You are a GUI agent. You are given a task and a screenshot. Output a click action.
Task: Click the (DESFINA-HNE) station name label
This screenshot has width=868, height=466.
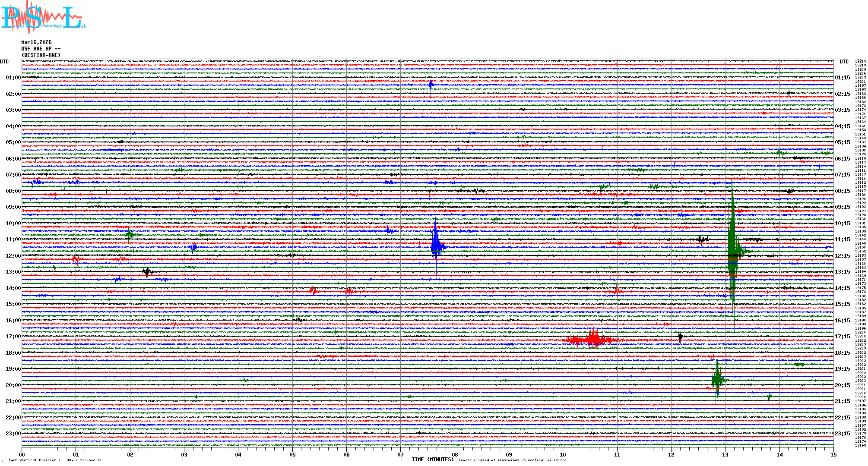point(41,55)
